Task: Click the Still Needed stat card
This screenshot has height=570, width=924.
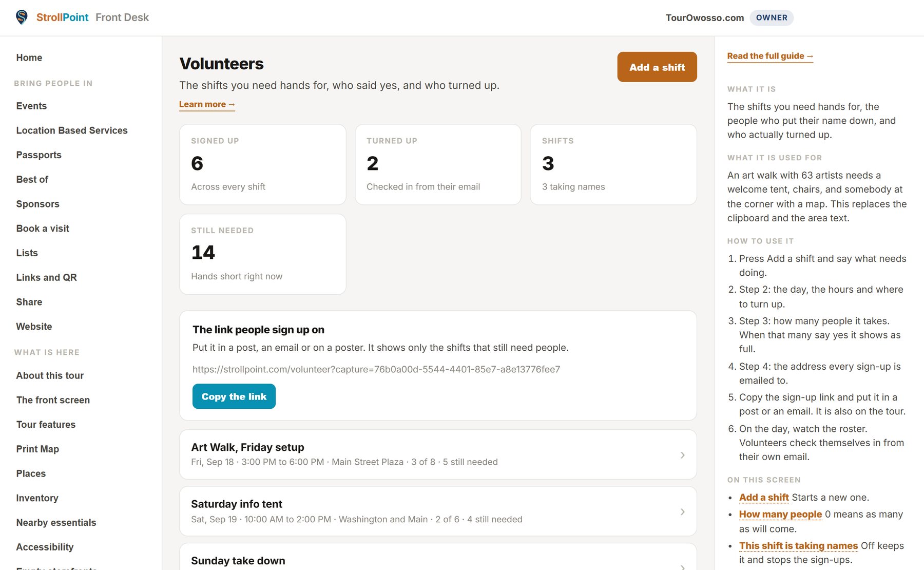Action: (x=263, y=254)
